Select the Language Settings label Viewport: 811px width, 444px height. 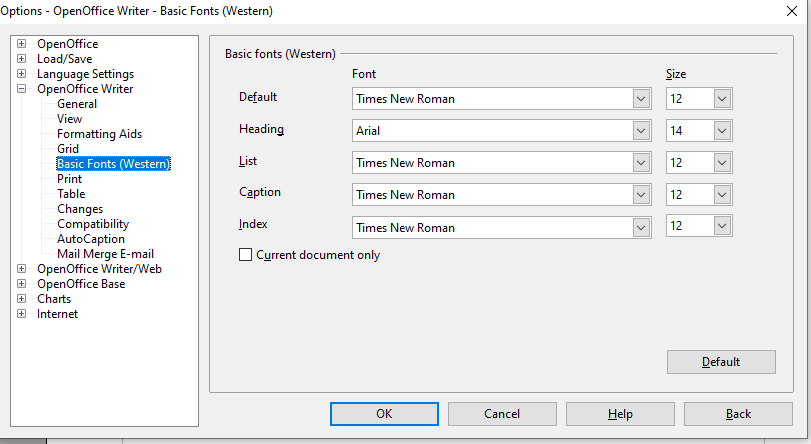85,74
